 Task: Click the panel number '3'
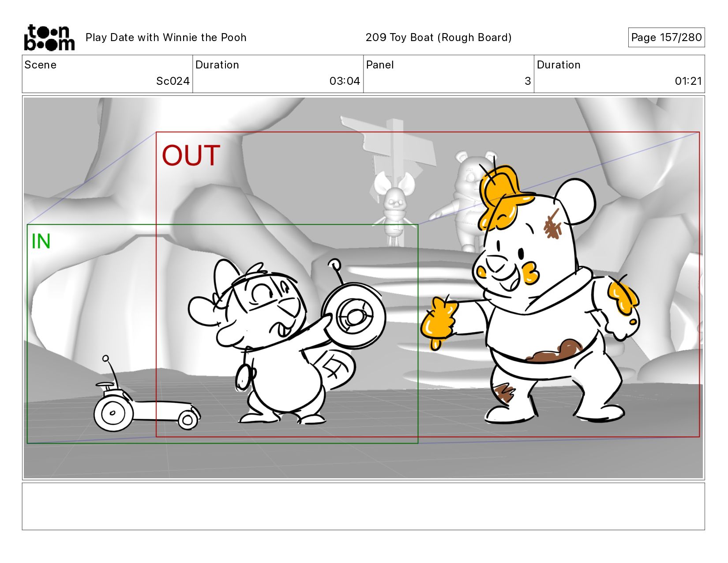point(528,81)
